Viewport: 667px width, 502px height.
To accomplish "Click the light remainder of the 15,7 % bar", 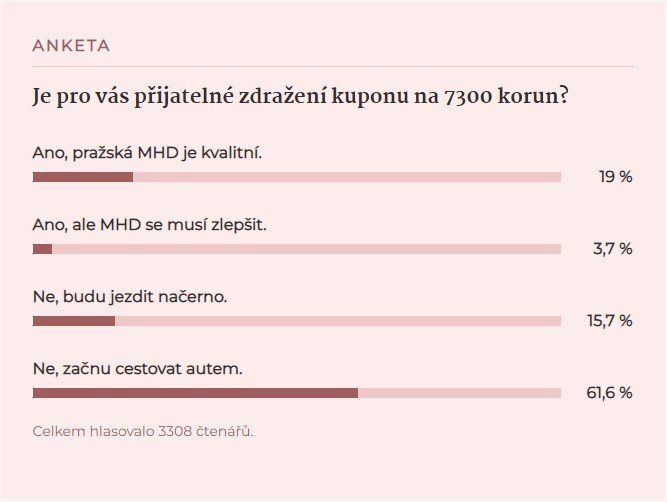I will pyautogui.click(x=338, y=321).
